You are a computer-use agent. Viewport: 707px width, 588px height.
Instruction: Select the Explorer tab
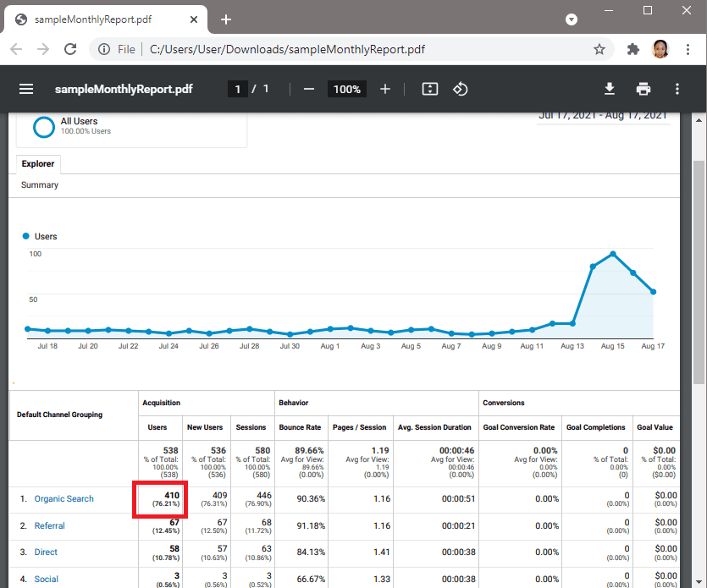(x=38, y=164)
